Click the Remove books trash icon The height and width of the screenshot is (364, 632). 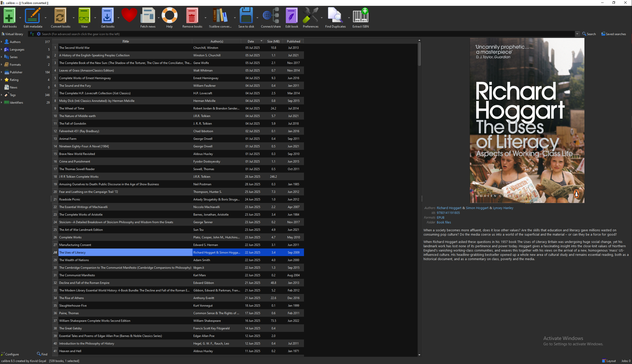(x=192, y=16)
